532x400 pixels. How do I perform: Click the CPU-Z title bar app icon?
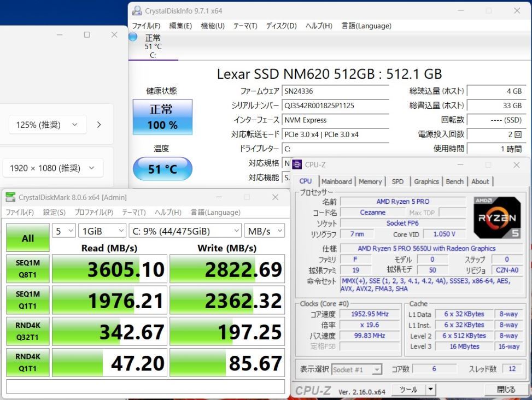point(297,164)
